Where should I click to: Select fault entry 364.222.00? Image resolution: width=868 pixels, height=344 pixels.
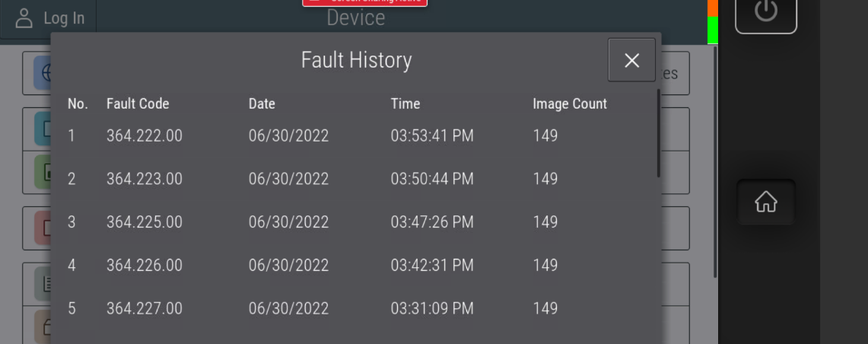click(145, 136)
